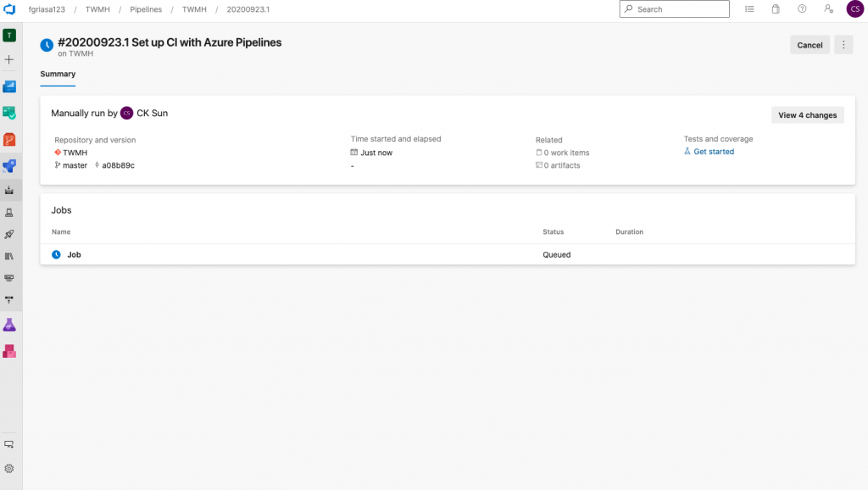868x490 pixels.
Task: Click the queued clock icon next to Job
Action: (x=57, y=254)
